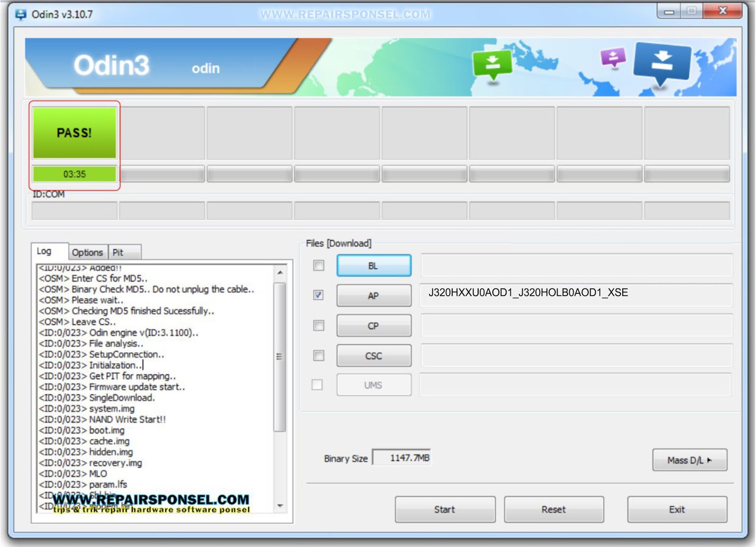Click the Reset button
Screen dimensions: 756x547
coord(554,509)
